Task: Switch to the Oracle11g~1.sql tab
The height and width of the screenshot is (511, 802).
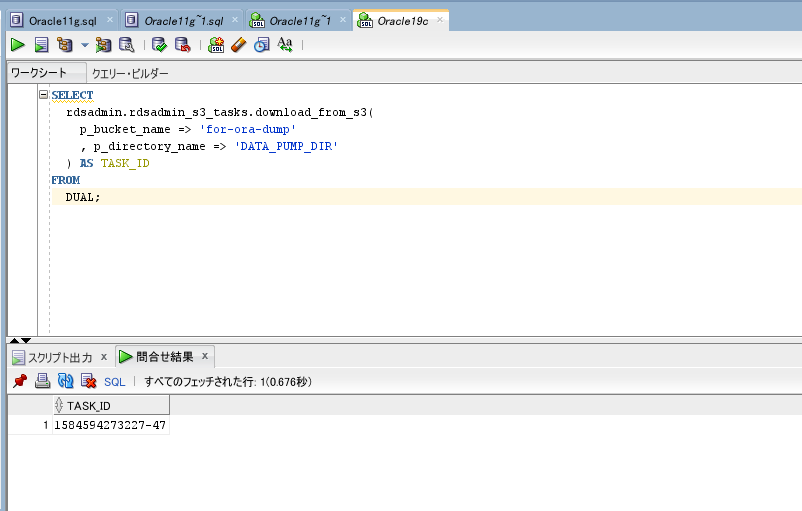Action: point(184,21)
